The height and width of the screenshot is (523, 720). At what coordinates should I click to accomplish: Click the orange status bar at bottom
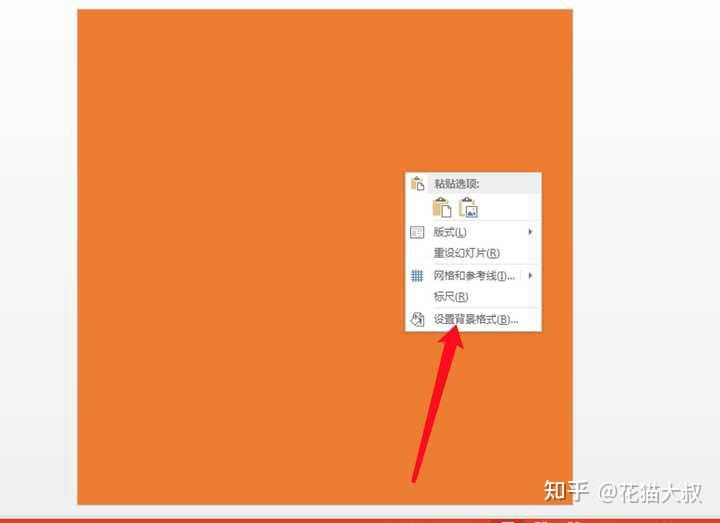(x=360, y=520)
